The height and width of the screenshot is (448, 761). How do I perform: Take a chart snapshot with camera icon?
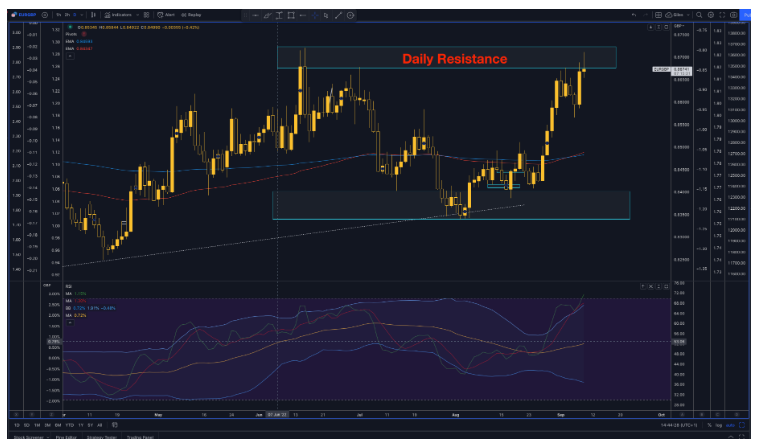pyautogui.click(x=733, y=15)
